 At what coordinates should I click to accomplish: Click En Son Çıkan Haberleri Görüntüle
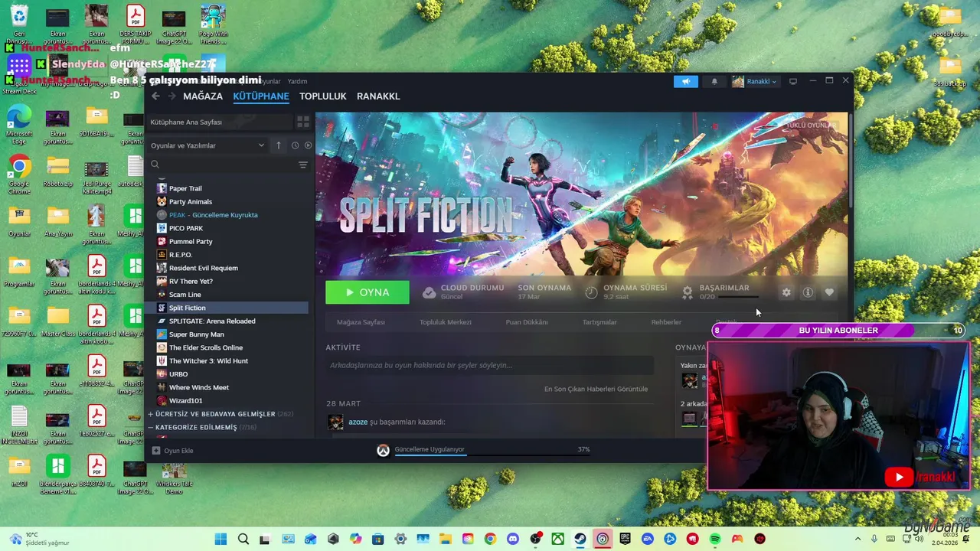pyautogui.click(x=596, y=389)
